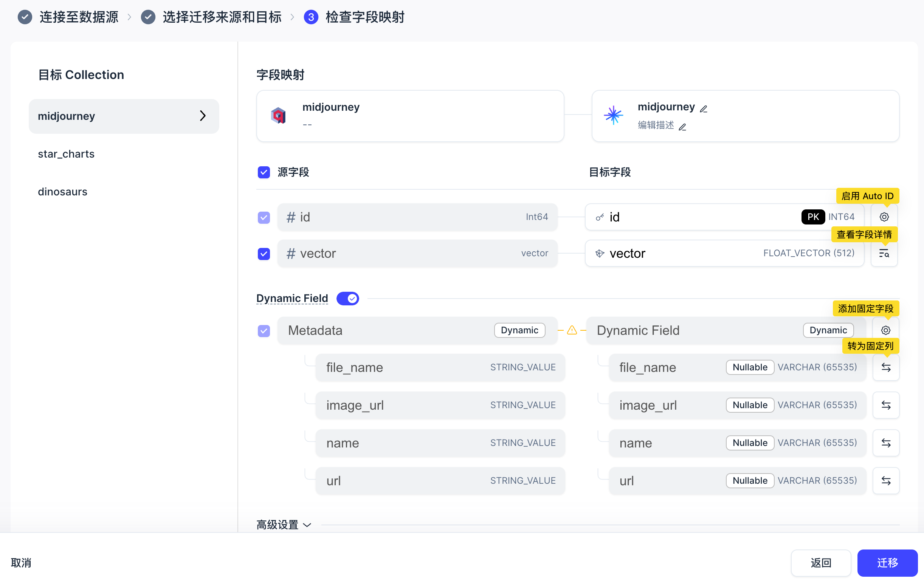924x582 pixels.
Task: Click the Zilliz target collection star logo
Action: click(613, 115)
